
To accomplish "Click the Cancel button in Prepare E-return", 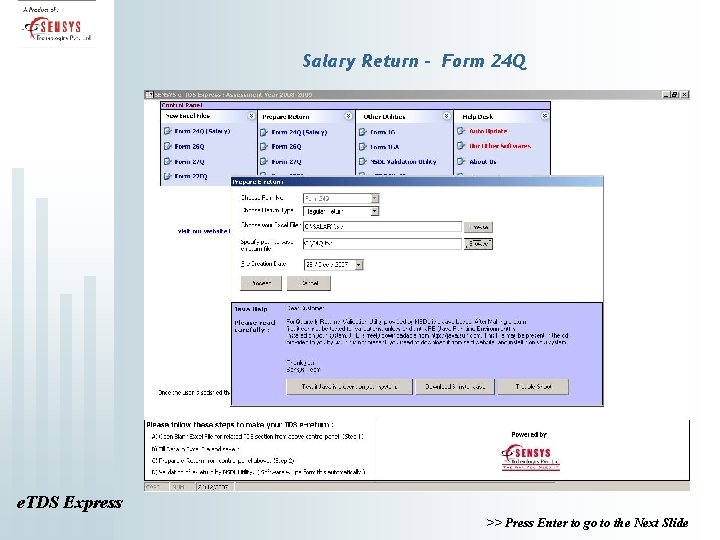I will (309, 283).
